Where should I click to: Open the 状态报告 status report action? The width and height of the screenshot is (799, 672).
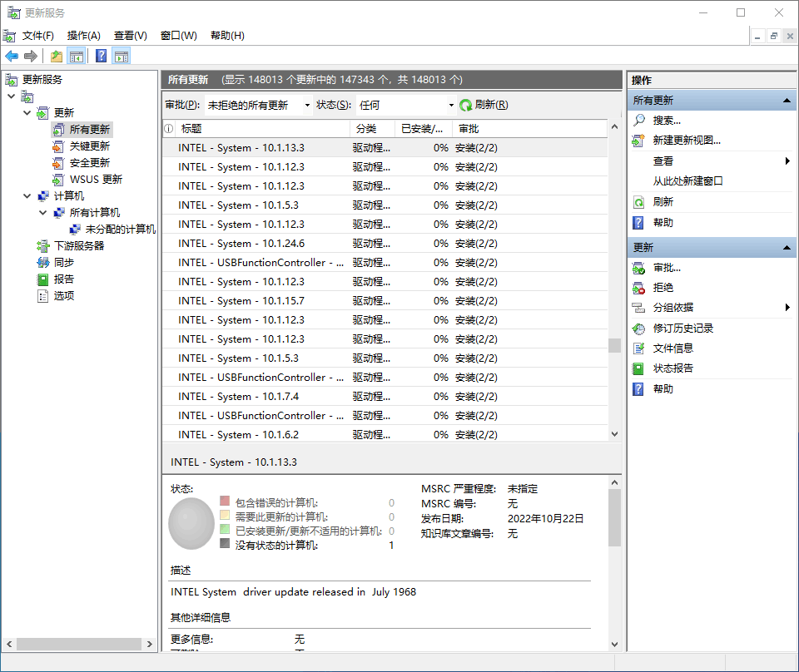coord(672,368)
